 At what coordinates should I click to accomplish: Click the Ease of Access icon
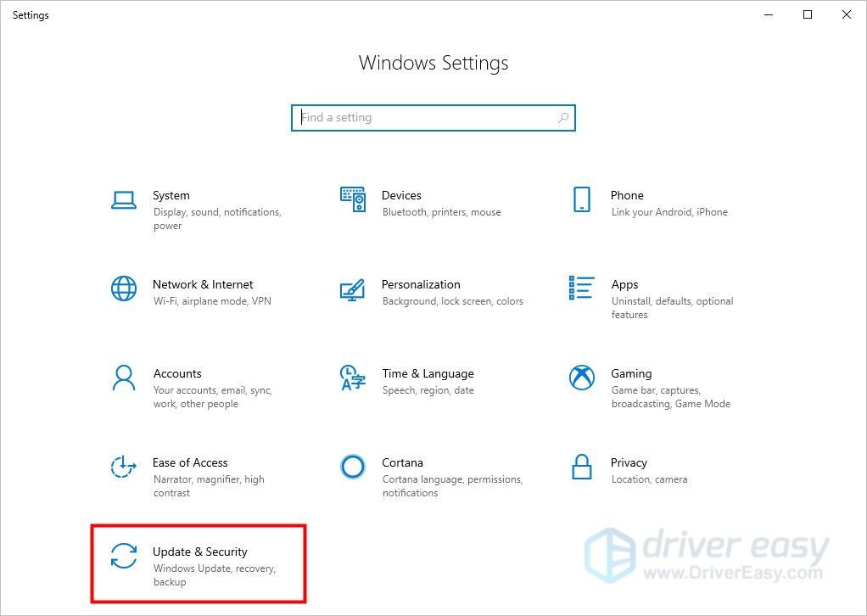(123, 467)
